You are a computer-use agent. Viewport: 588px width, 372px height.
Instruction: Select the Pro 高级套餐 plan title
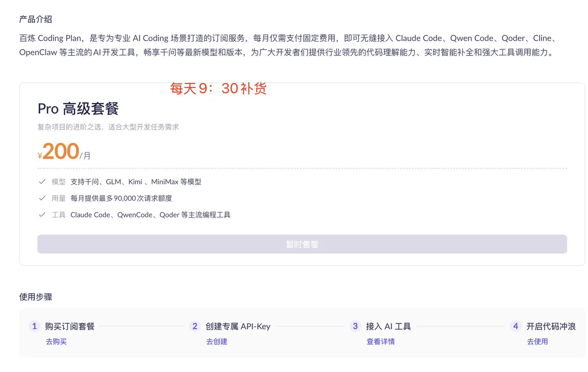(78, 108)
